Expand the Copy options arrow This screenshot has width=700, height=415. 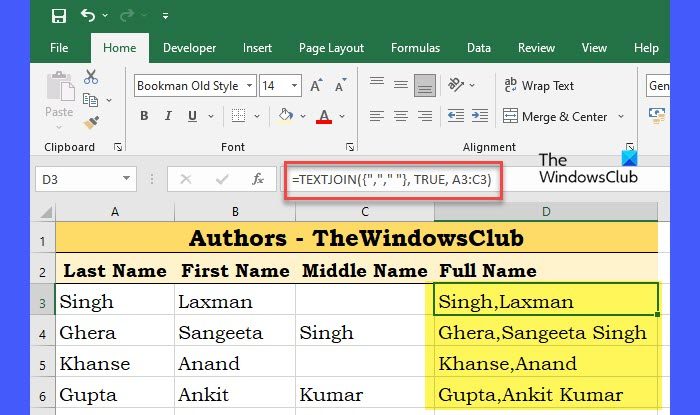pos(109,100)
